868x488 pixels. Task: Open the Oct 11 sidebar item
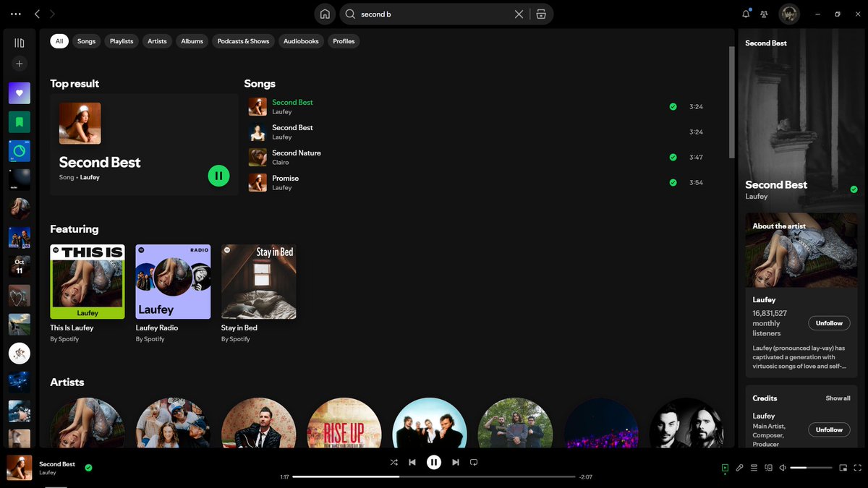coord(20,266)
